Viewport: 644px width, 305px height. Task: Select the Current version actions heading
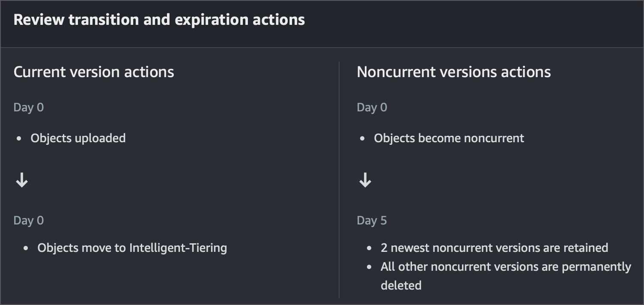click(94, 72)
